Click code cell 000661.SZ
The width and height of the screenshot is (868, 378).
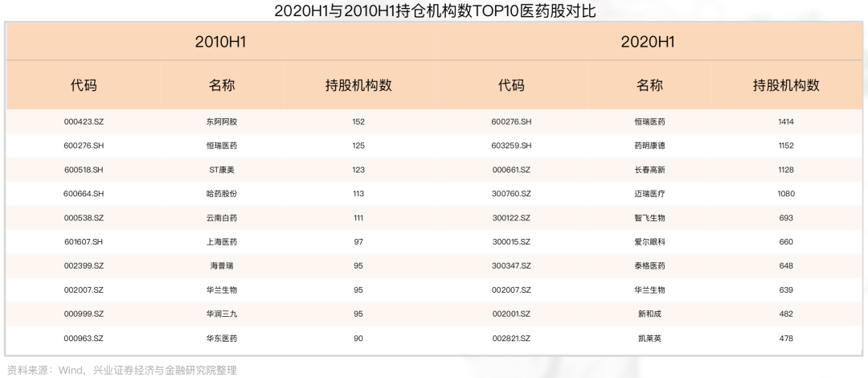point(511,171)
